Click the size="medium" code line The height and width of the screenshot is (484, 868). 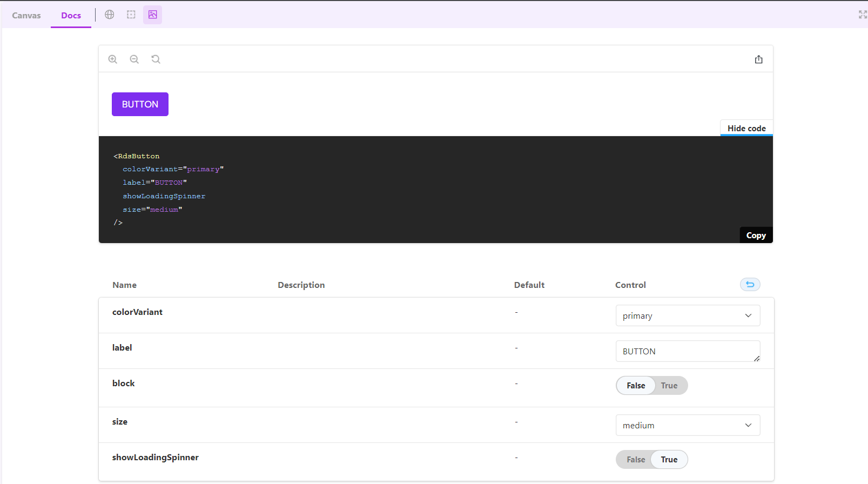[152, 210]
